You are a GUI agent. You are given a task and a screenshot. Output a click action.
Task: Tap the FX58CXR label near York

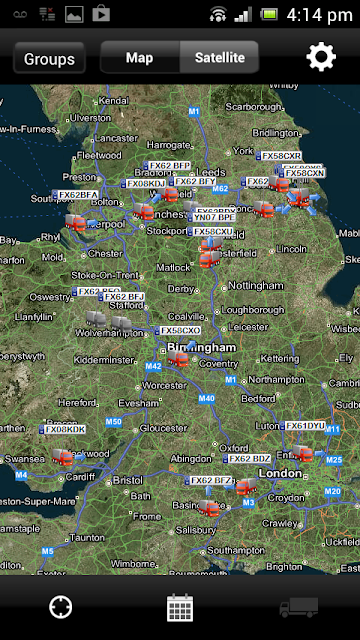279,156
